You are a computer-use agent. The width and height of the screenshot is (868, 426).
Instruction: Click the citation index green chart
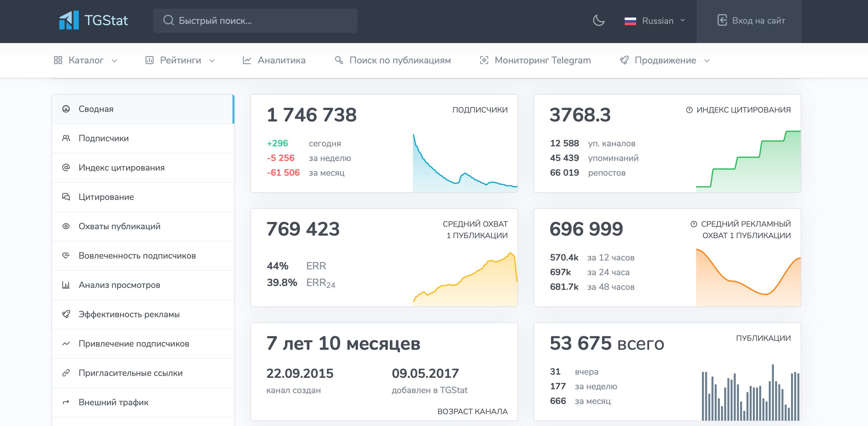748,161
